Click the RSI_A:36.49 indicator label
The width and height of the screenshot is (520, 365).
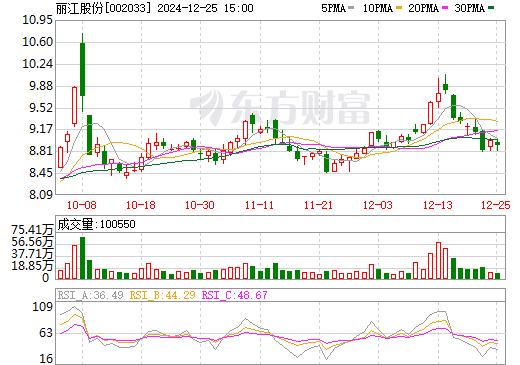point(90,295)
